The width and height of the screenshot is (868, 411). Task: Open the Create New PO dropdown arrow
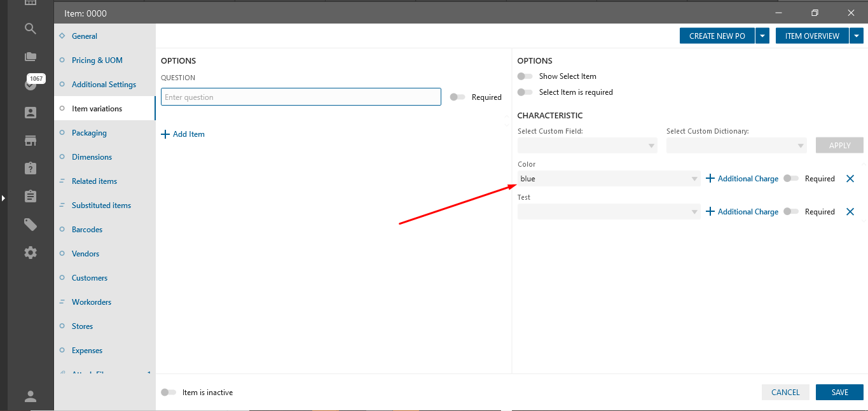point(762,36)
